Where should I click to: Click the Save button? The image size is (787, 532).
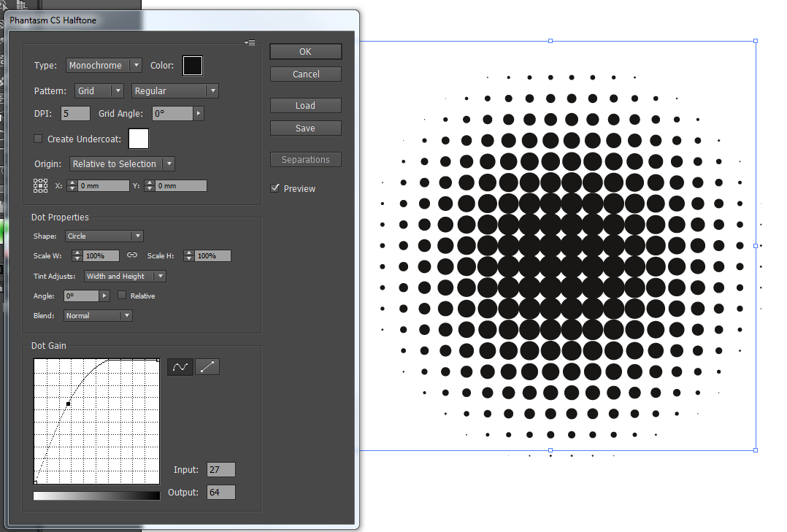[306, 128]
